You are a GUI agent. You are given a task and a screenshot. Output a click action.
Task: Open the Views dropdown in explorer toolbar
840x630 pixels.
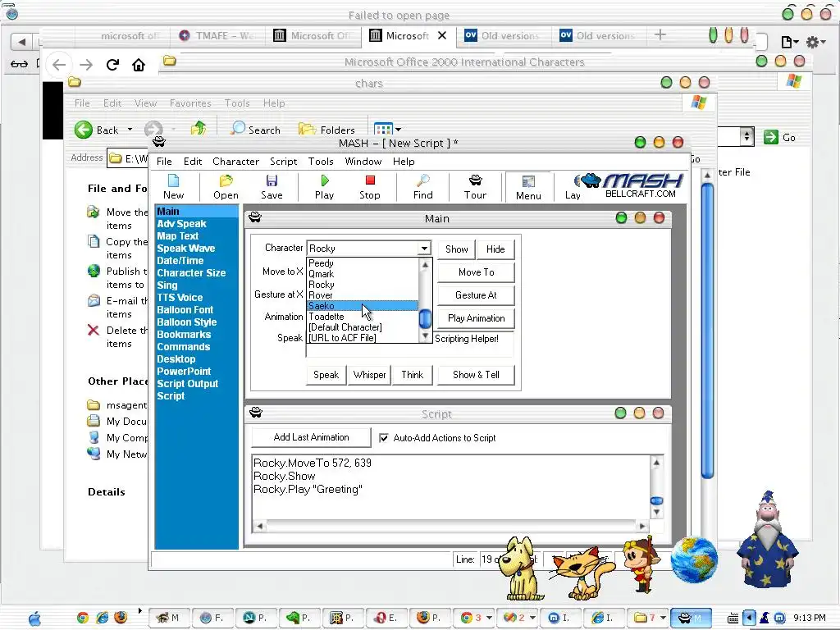[387, 129]
